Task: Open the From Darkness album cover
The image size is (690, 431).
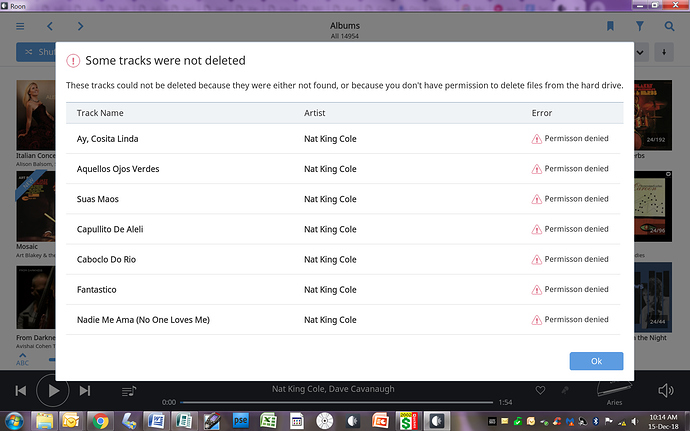Action: [x=36, y=297]
